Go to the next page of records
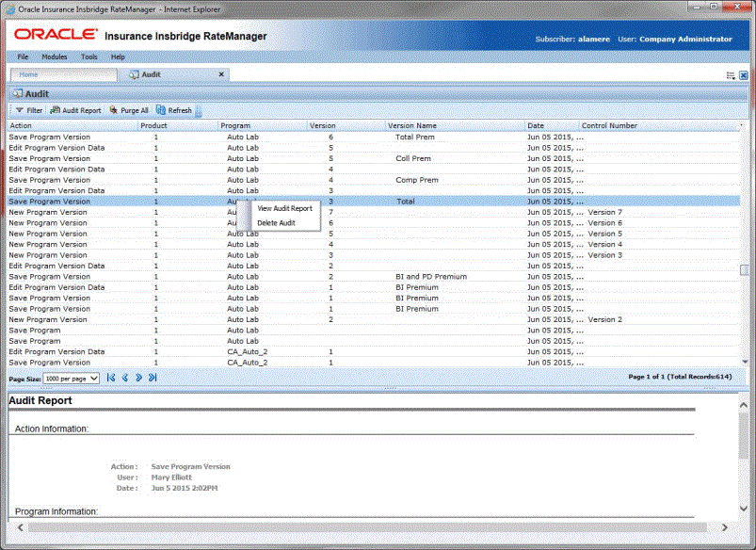Viewport: 756px width, 550px height. (x=138, y=378)
